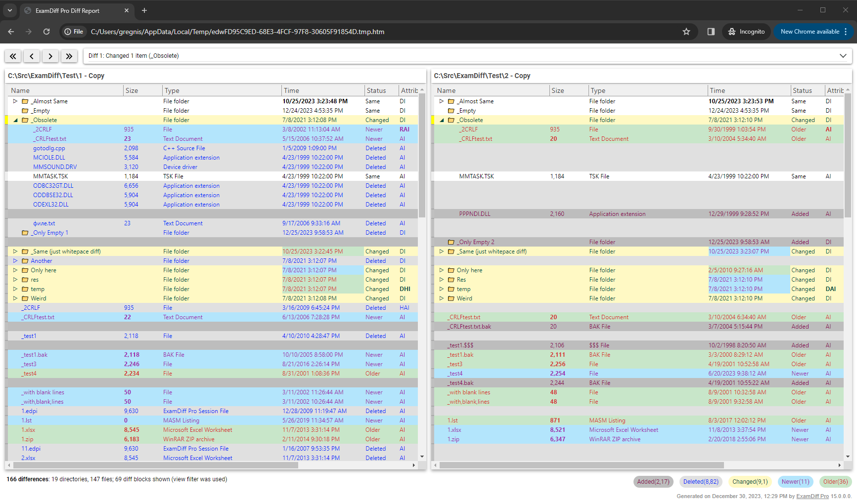
Task: Sort left pane by Size column
Action: (x=143, y=90)
